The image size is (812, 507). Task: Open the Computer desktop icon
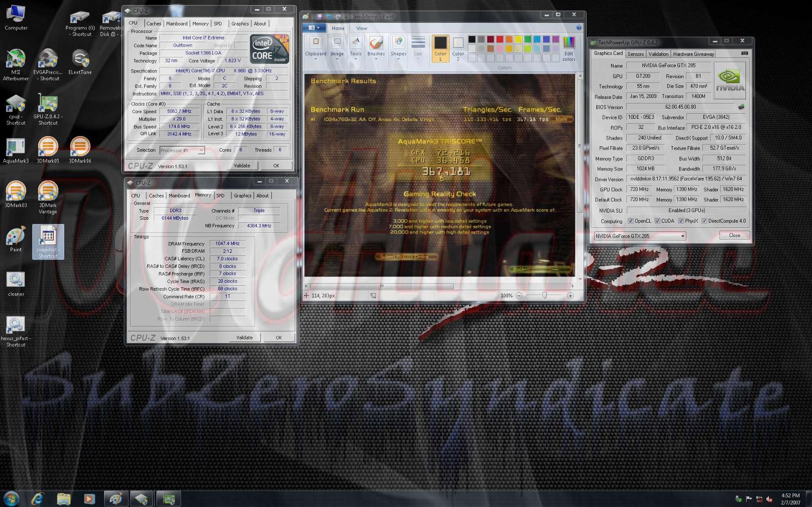[16, 17]
